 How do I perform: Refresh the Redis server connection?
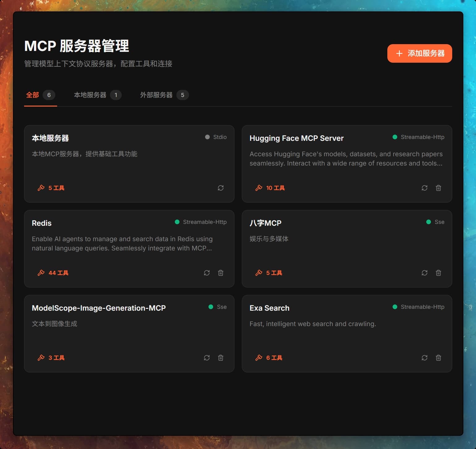click(x=207, y=273)
